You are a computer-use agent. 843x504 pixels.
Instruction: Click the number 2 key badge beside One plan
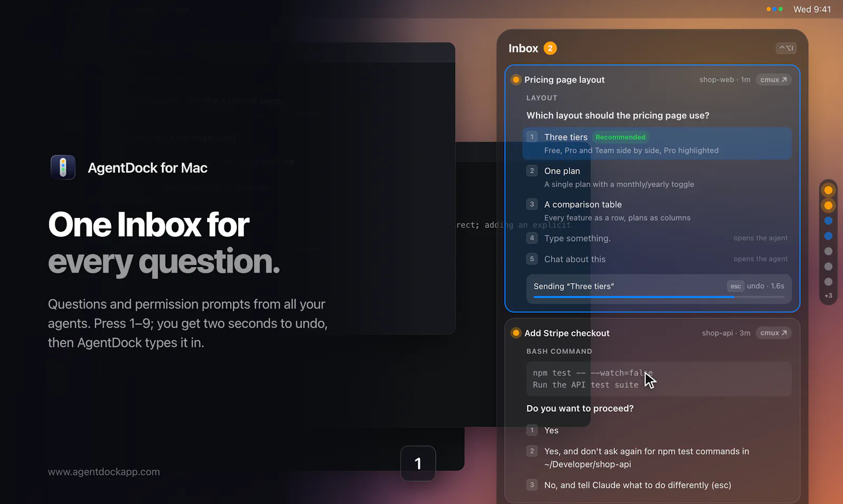pos(532,171)
